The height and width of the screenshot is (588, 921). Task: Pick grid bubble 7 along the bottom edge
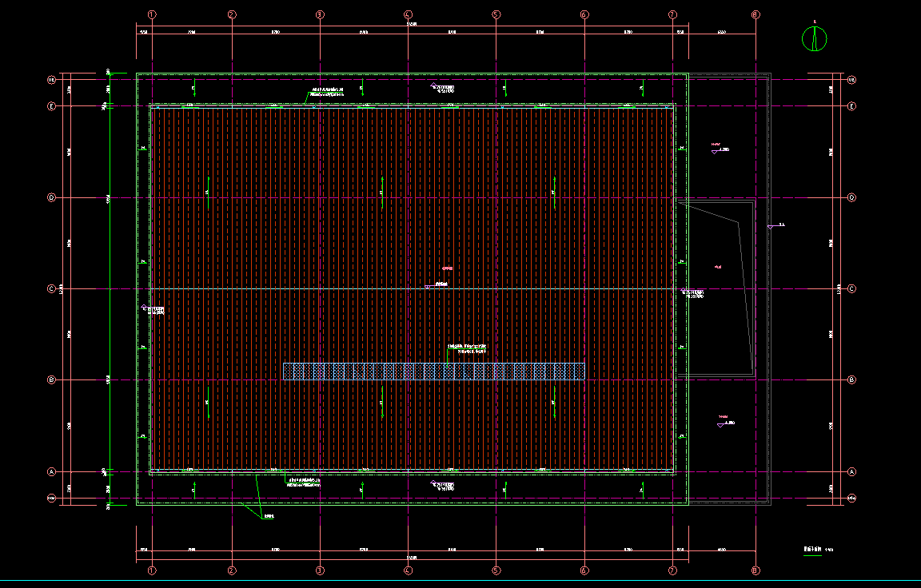(672, 570)
